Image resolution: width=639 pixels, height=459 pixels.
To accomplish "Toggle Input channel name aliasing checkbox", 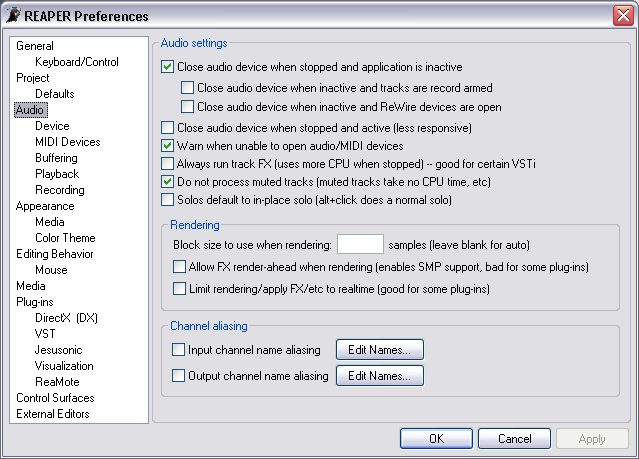I will pyautogui.click(x=178, y=350).
